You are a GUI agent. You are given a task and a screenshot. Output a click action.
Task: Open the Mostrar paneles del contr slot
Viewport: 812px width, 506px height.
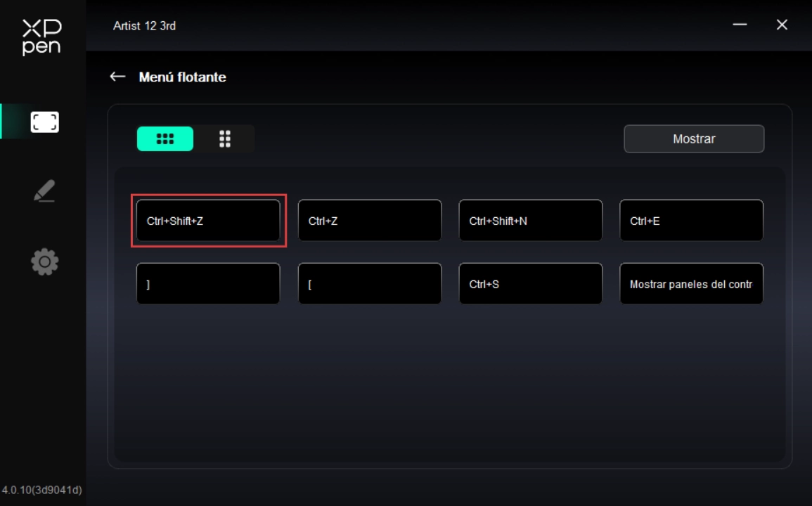pos(691,284)
